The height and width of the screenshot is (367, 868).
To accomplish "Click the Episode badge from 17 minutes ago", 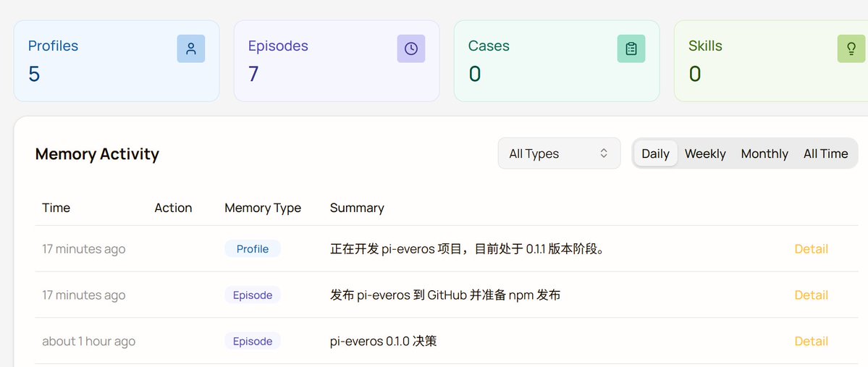I will pyautogui.click(x=253, y=295).
